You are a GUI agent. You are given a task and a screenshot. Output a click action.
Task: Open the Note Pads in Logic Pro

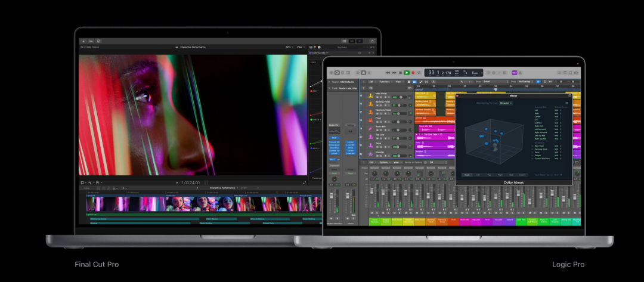pyautogui.click(x=565, y=73)
